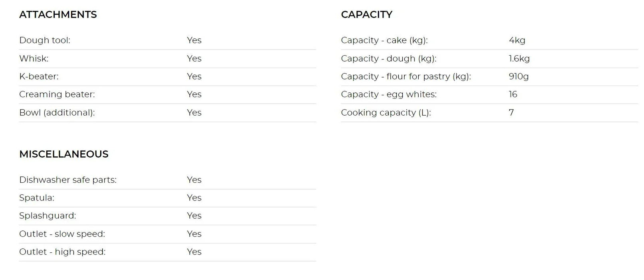Click the 'Spatula:' row label
Image resolution: width=644 pixels, height=280 pixels.
click(37, 198)
